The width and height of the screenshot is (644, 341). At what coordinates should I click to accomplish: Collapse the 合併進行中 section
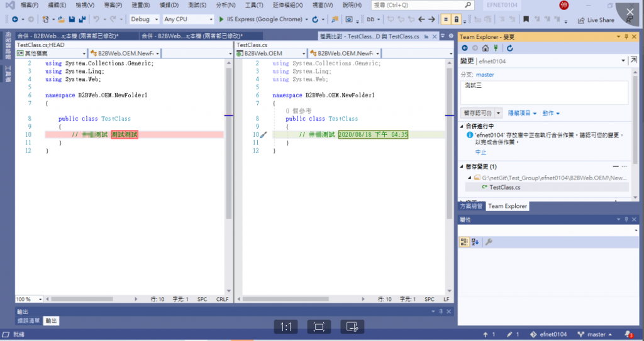[462, 126]
